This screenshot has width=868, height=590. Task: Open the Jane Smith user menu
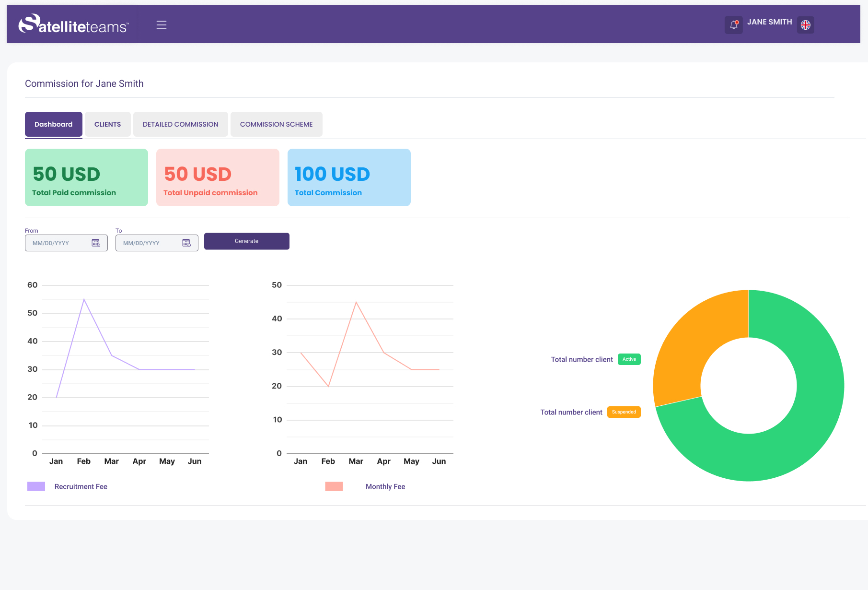[x=769, y=22]
